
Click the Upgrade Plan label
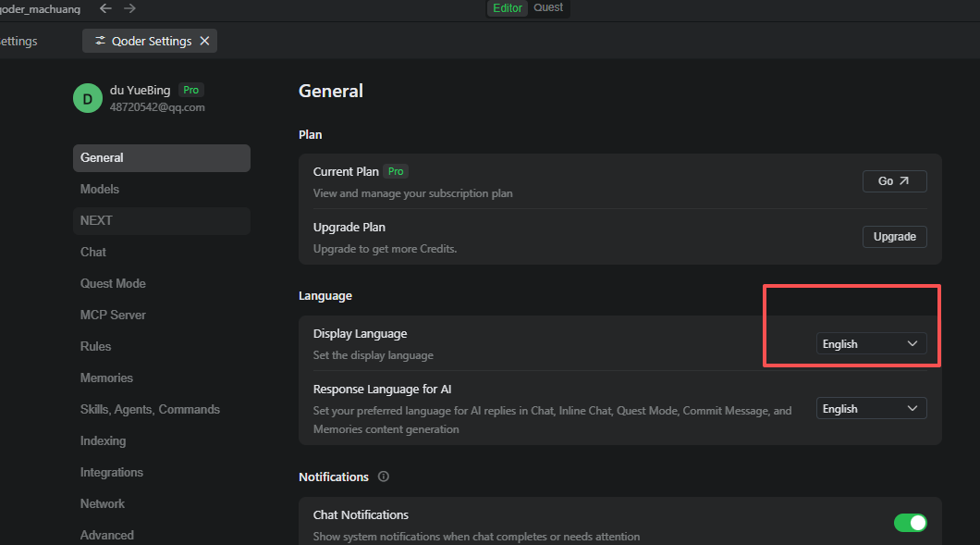coord(349,227)
